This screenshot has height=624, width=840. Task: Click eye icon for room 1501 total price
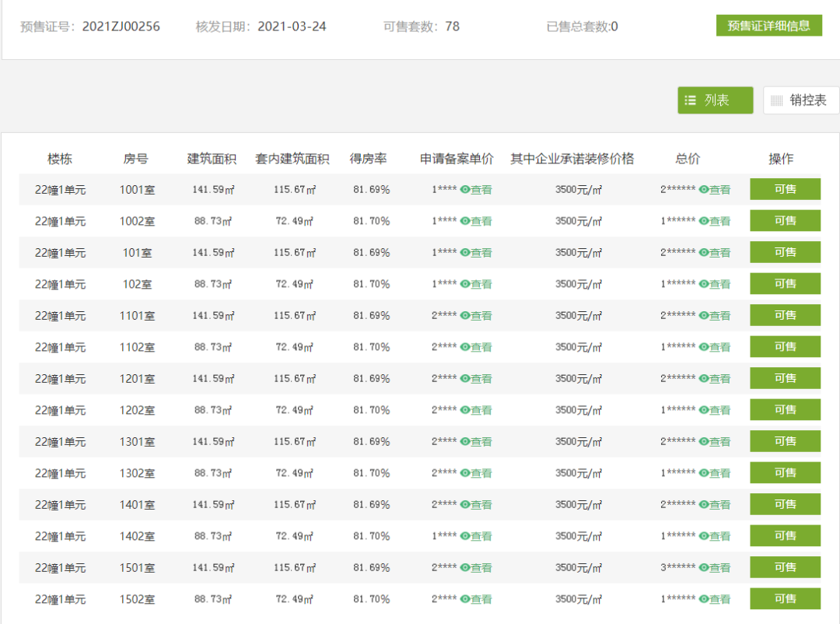(703, 568)
